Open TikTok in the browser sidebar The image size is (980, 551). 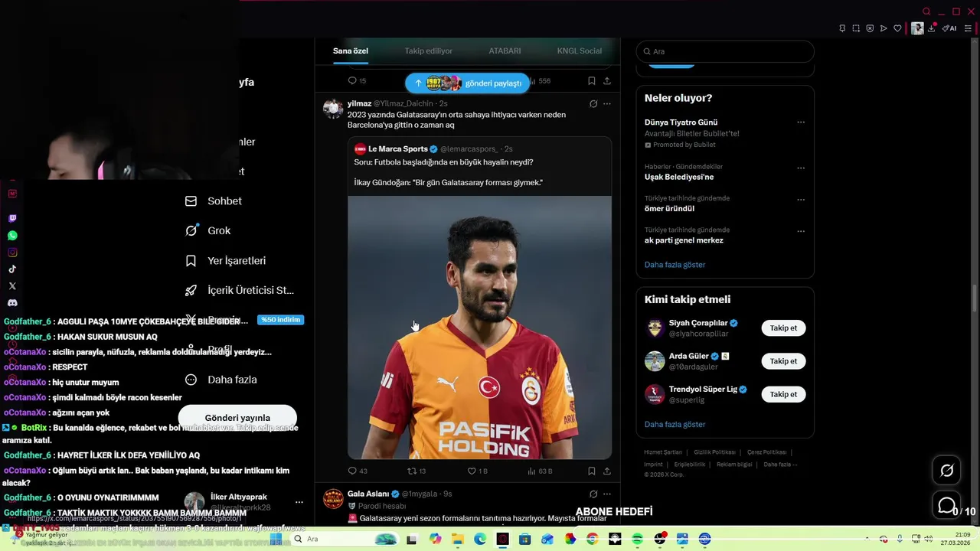pos(12,269)
